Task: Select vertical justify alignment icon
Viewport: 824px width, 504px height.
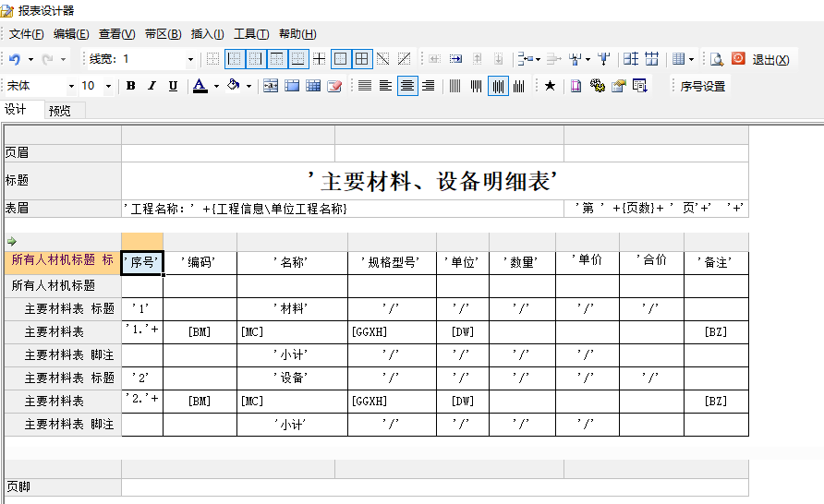Action: [455, 86]
